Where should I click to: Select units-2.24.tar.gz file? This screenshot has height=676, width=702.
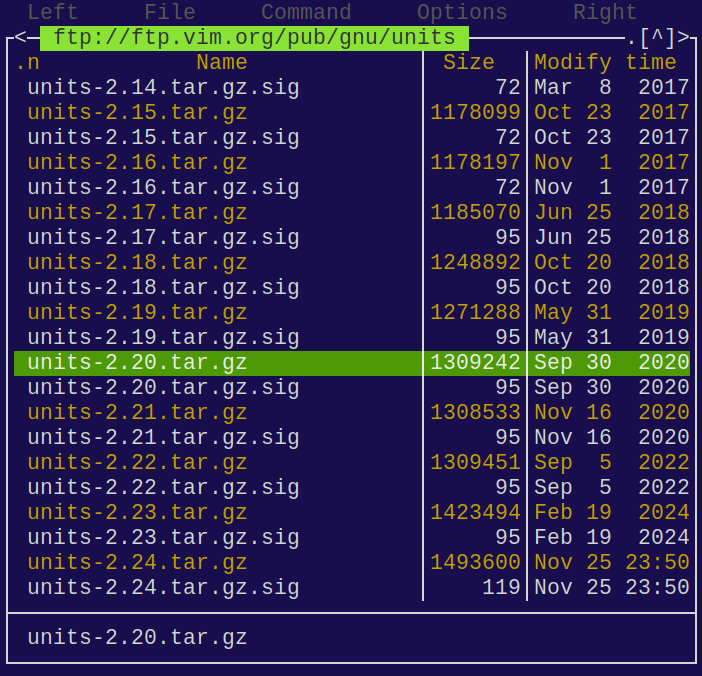tap(137, 563)
